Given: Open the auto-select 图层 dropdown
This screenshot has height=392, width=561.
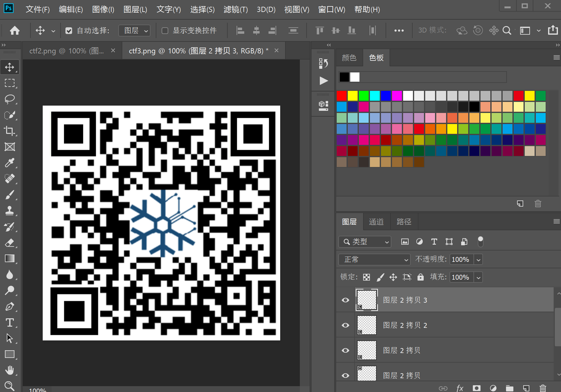Looking at the screenshot, I should pyautogui.click(x=135, y=31).
